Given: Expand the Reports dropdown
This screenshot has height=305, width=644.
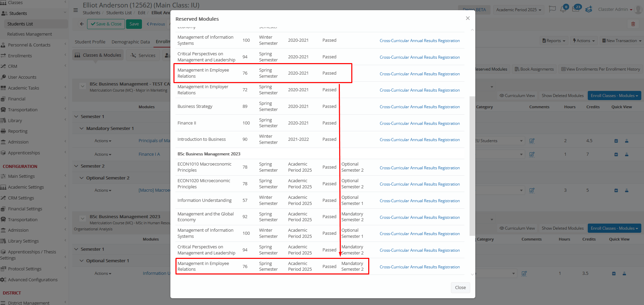Looking at the screenshot, I should tap(554, 41).
